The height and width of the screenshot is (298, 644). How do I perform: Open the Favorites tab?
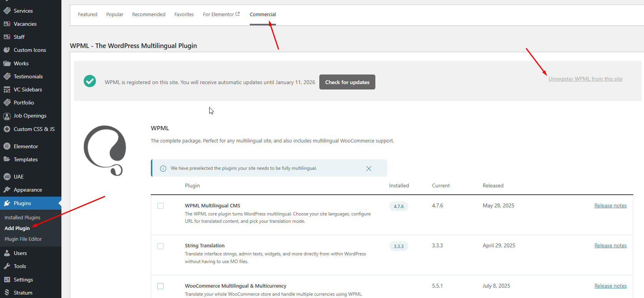[184, 14]
